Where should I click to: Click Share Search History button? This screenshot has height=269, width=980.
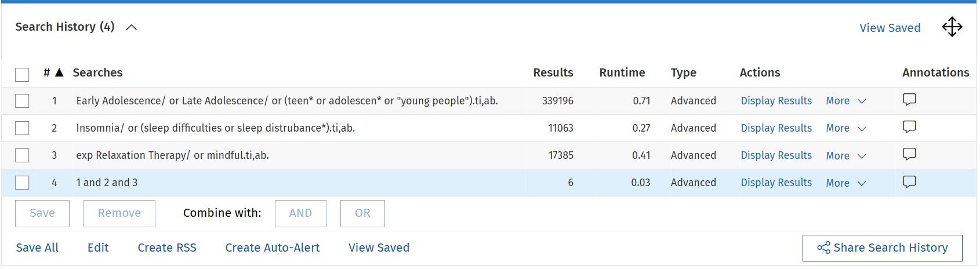pyautogui.click(x=882, y=248)
